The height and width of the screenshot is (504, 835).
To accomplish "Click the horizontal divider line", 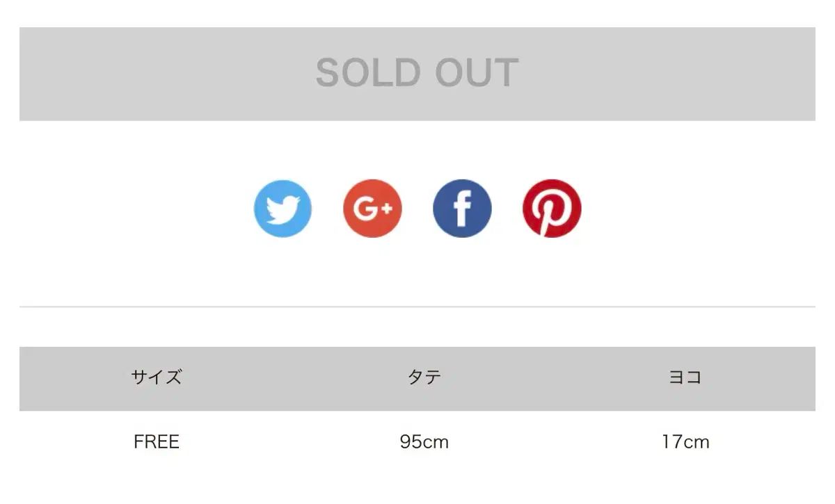I will click(417, 307).
